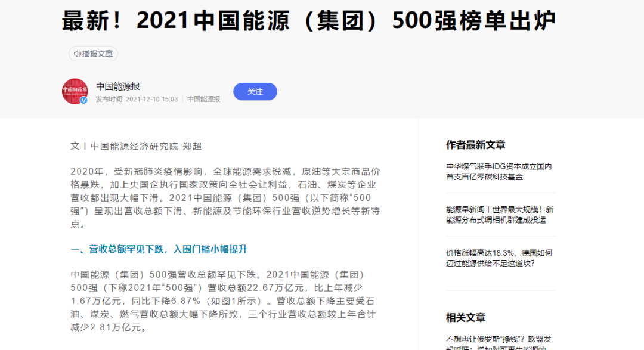
Task: Click the 相关文章 section heading
Action: 466,318
